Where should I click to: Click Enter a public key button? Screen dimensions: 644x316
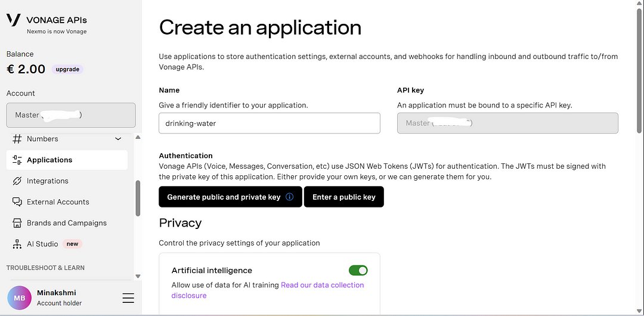[344, 197]
